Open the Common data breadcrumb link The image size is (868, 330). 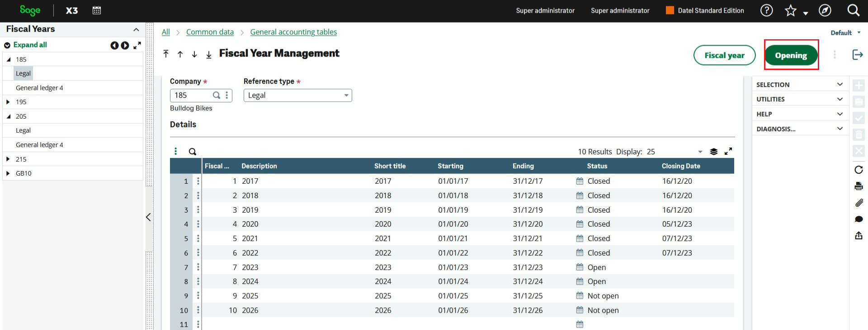coord(210,32)
